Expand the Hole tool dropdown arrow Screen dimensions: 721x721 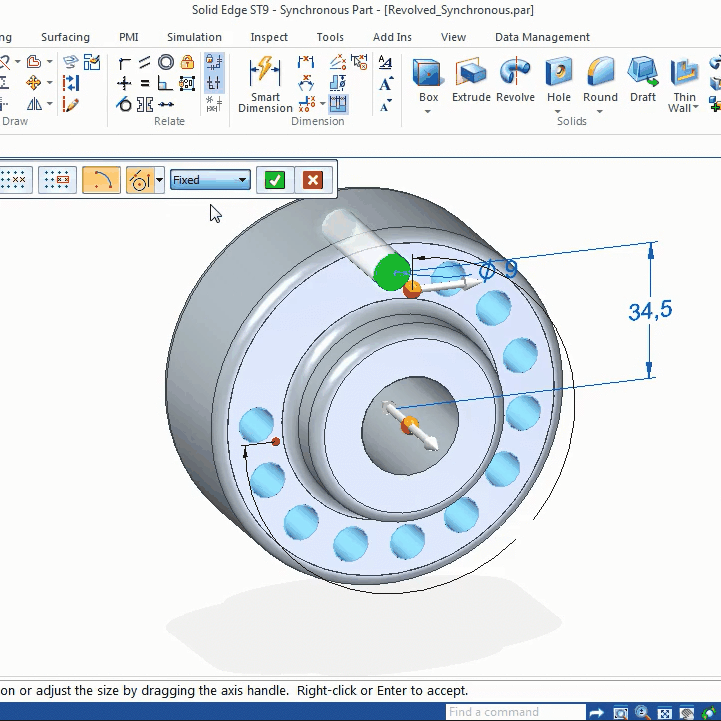pos(558,110)
